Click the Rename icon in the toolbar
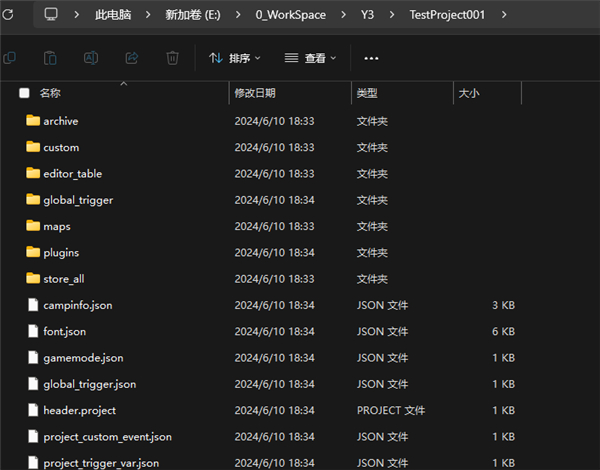 90,59
